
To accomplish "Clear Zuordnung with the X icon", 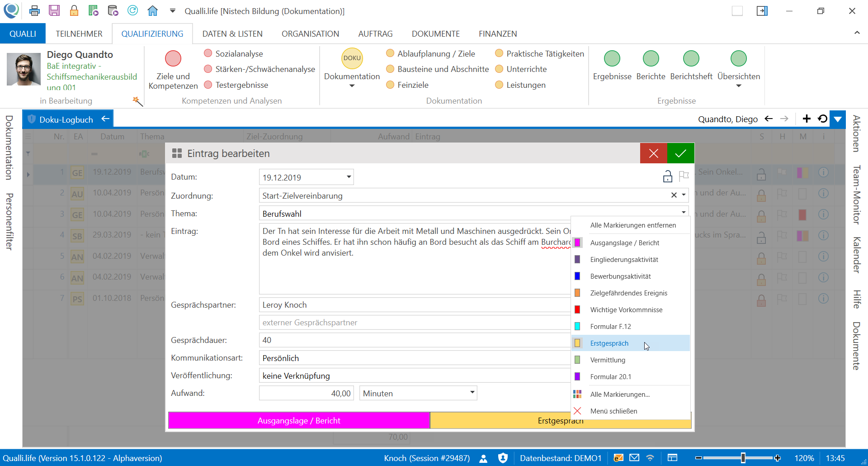I will pyautogui.click(x=674, y=195).
